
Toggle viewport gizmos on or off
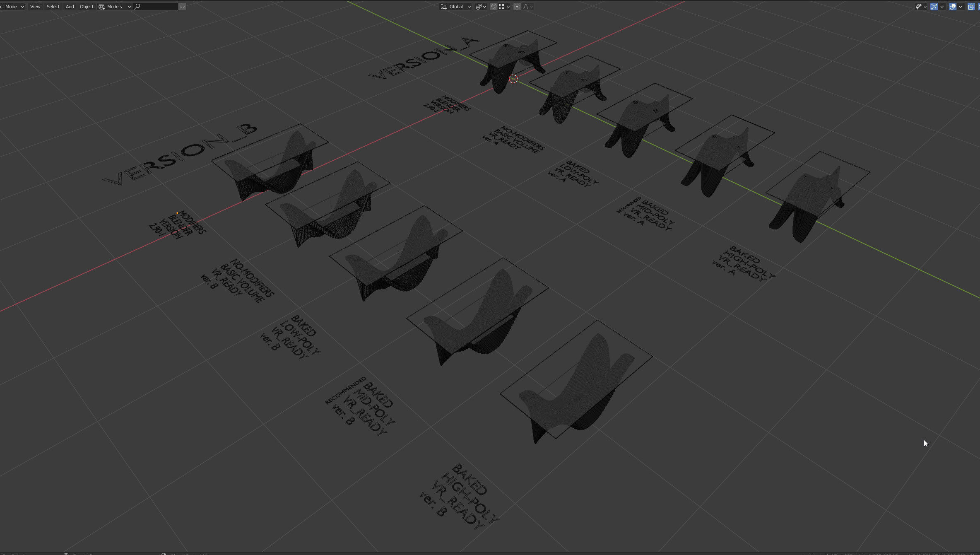click(x=934, y=7)
